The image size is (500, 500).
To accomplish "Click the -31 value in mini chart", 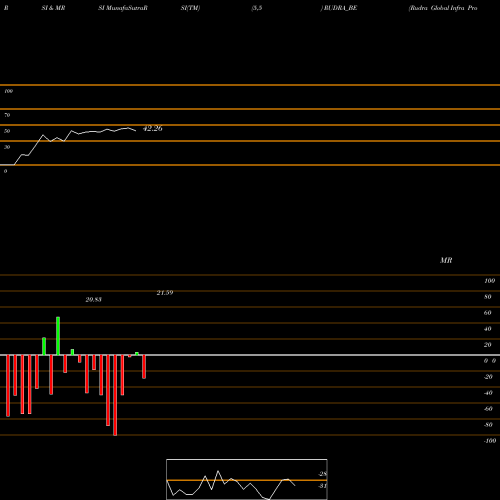I will click(x=322, y=486).
